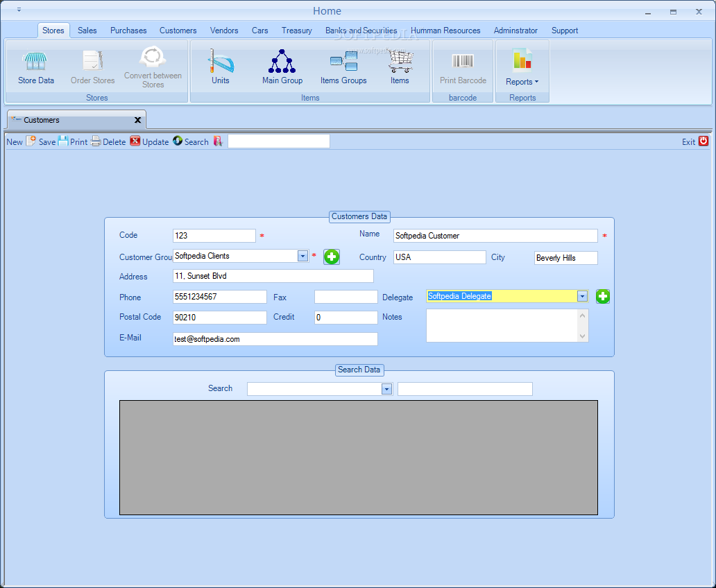Click Update in the toolbar
Screen dimensions: 716x588
tap(162, 141)
